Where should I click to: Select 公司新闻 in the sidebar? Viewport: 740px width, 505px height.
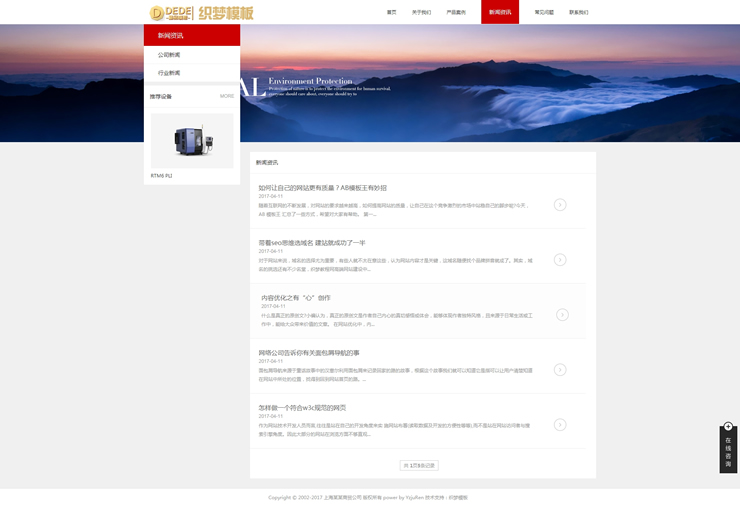click(x=170, y=55)
